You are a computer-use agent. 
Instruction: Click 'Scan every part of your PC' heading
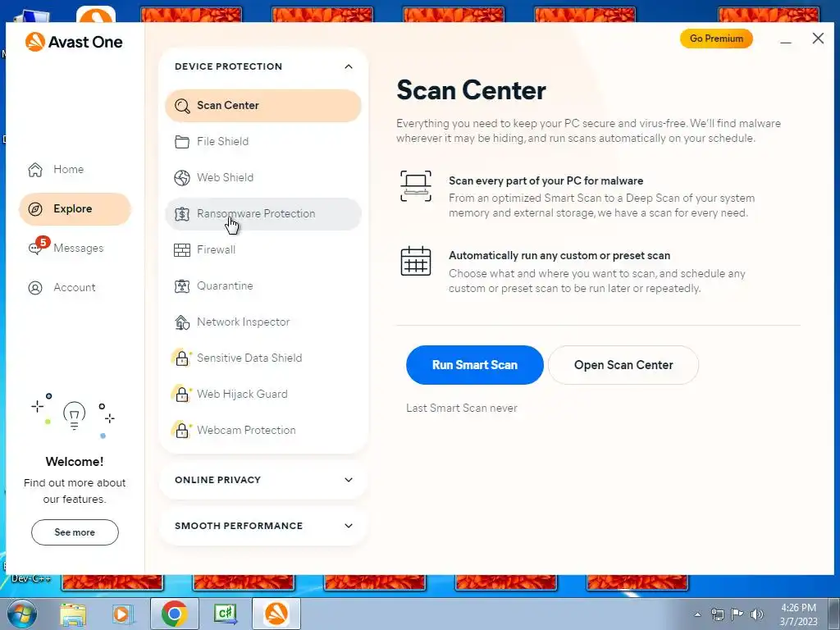tap(546, 181)
